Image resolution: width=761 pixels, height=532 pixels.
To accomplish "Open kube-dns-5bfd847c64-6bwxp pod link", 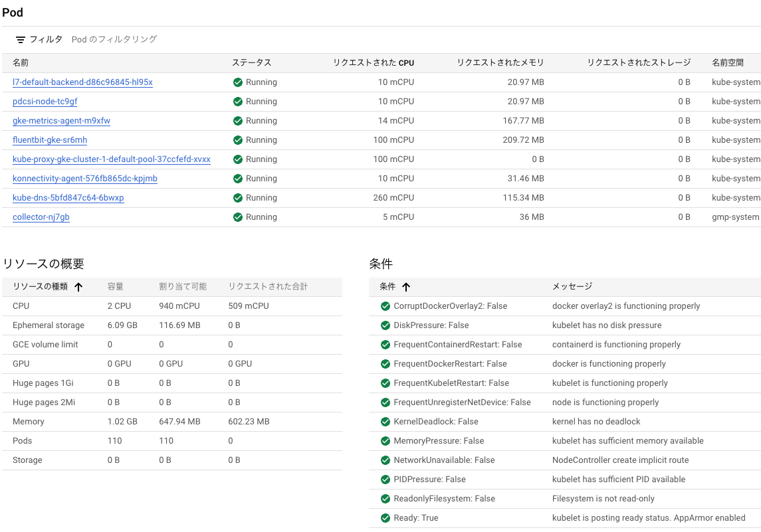I will point(68,198).
